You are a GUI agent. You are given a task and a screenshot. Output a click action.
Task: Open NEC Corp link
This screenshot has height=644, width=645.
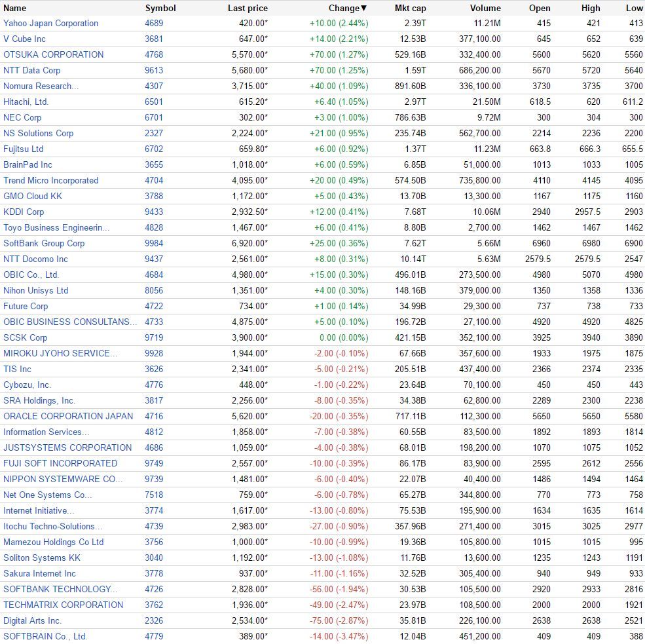[22, 118]
